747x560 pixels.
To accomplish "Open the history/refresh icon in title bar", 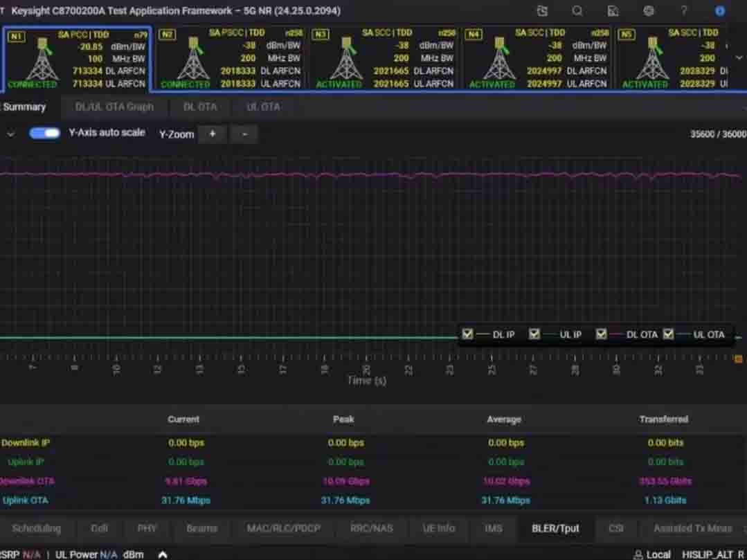I will pos(542,11).
